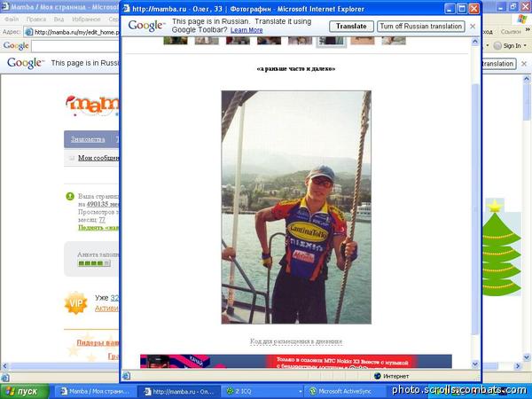Image resolution: width=532 pixels, height=399 pixels.
Task: Click the background window's vertical scrollbar down arrow
Action: coord(527,357)
